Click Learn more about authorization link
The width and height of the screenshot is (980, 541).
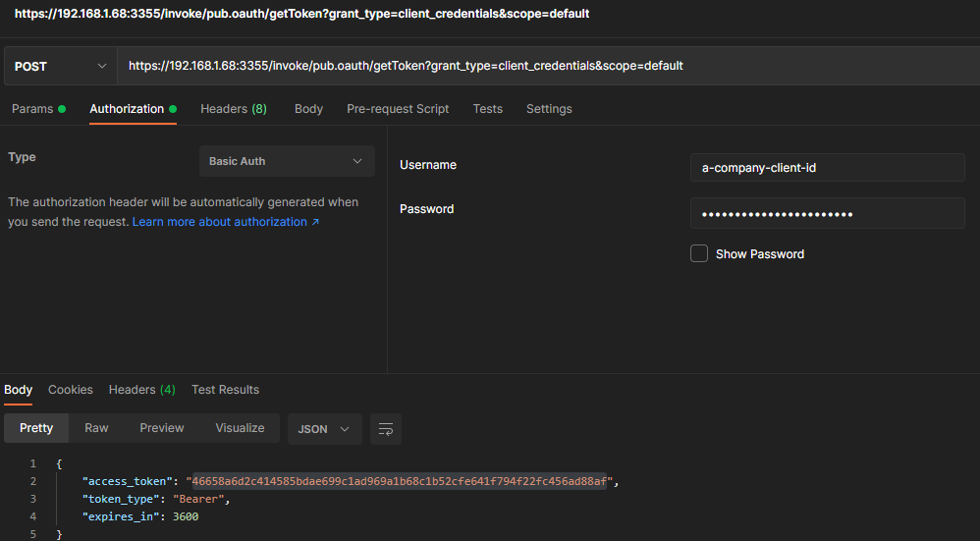pyautogui.click(x=226, y=222)
